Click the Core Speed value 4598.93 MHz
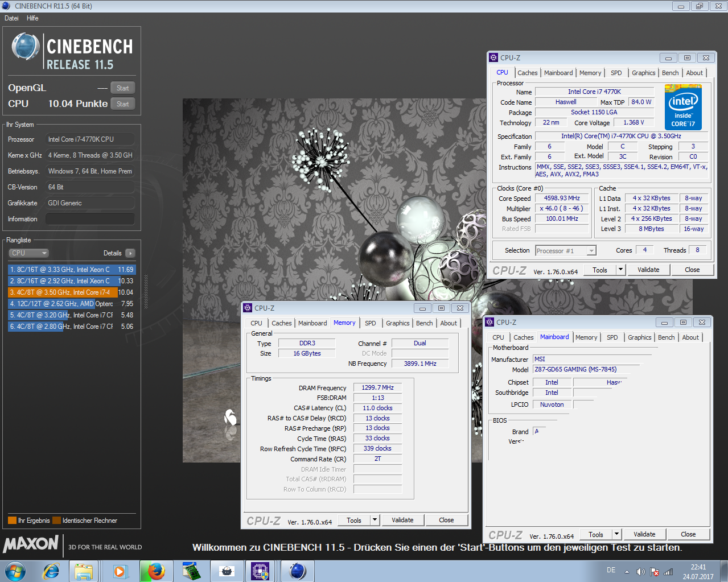The height and width of the screenshot is (582, 728). (562, 198)
